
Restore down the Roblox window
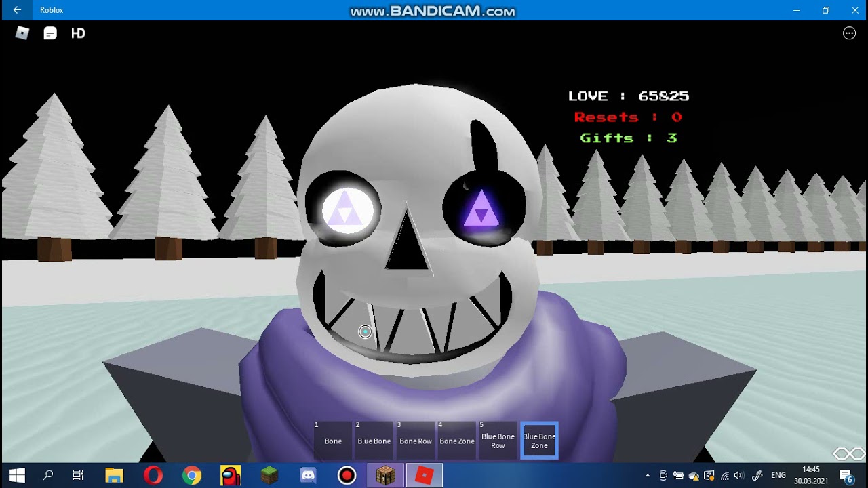(x=825, y=10)
